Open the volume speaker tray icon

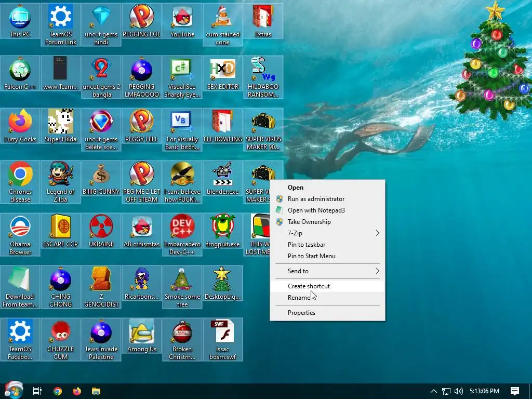458,391
